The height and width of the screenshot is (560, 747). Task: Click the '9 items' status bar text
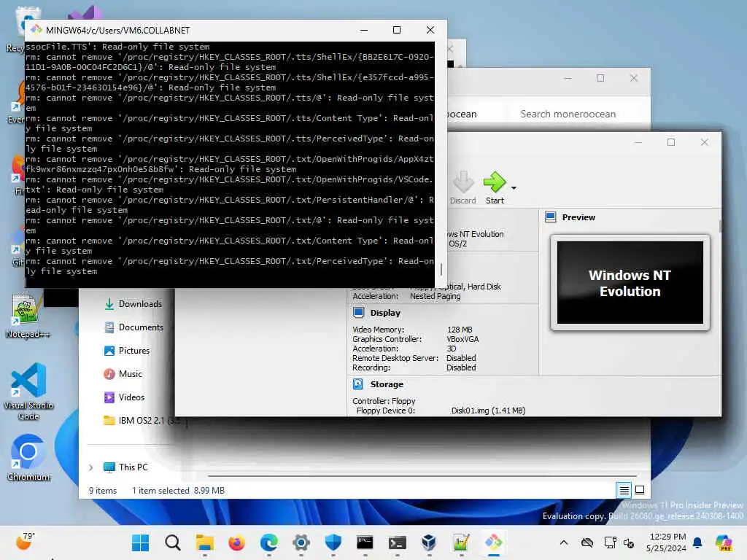tap(103, 491)
